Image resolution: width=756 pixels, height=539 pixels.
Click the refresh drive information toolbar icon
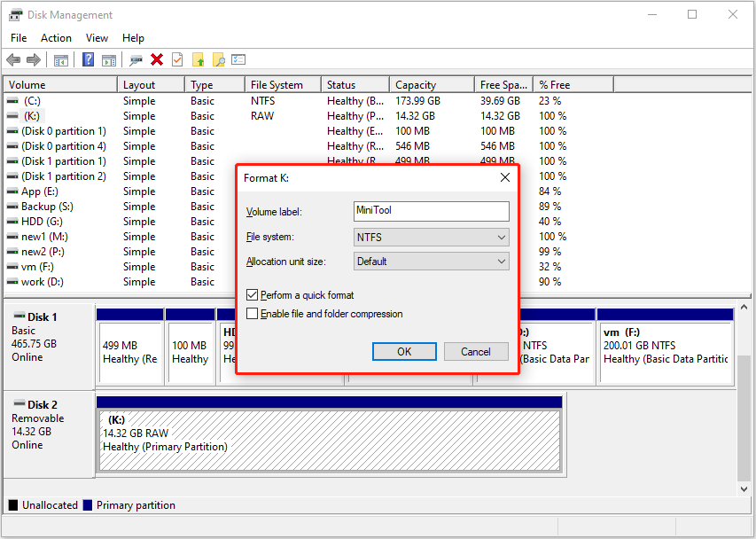click(x=135, y=59)
